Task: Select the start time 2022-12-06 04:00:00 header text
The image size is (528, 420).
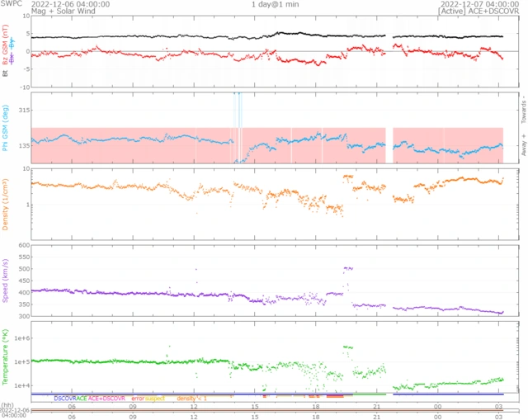Action: pyautogui.click(x=70, y=4)
